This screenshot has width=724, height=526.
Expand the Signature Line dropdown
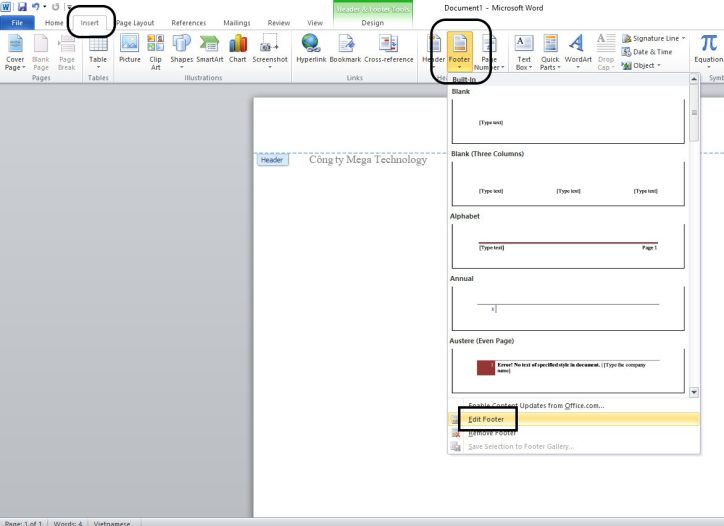point(683,38)
